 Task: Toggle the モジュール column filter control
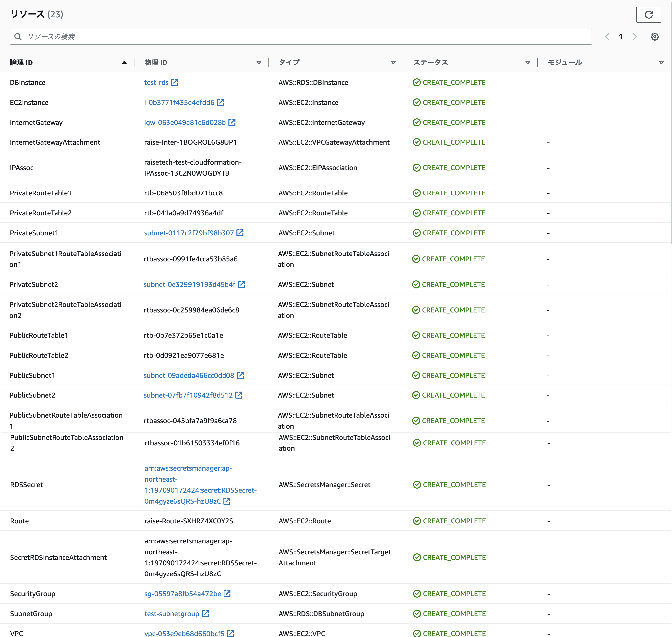[x=661, y=63]
